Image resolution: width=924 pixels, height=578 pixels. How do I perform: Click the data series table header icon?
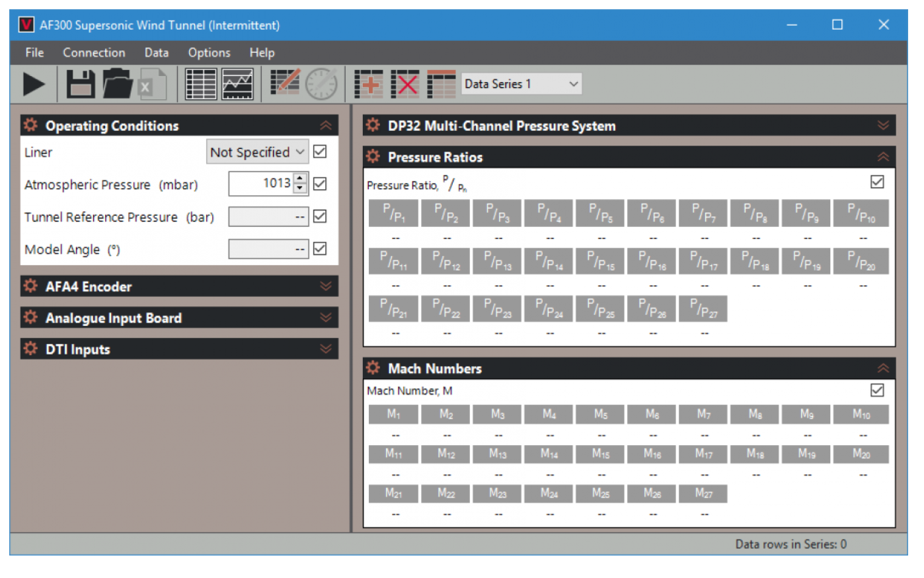pyautogui.click(x=442, y=84)
